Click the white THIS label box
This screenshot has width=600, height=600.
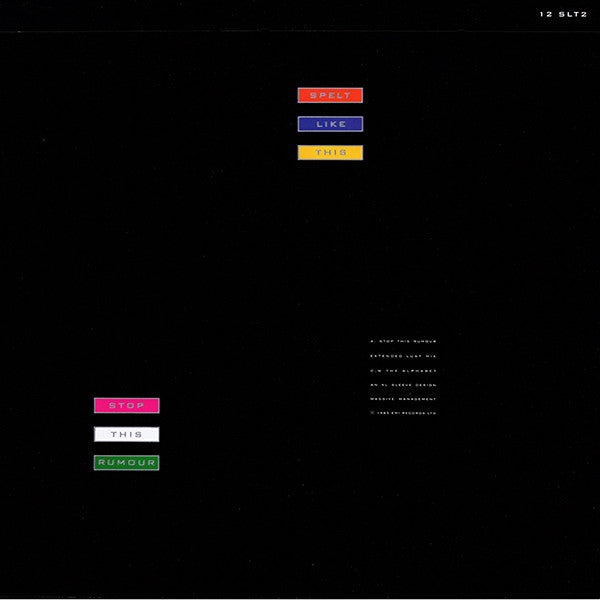point(127,434)
